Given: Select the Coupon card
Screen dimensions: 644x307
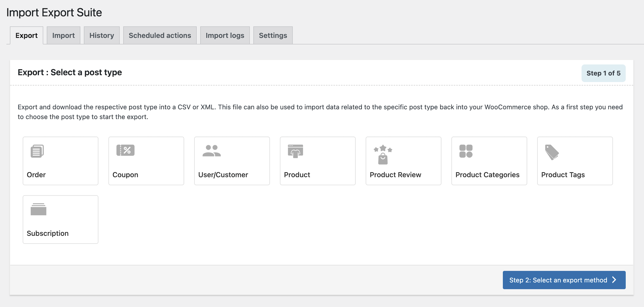Looking at the screenshot, I should (x=146, y=160).
